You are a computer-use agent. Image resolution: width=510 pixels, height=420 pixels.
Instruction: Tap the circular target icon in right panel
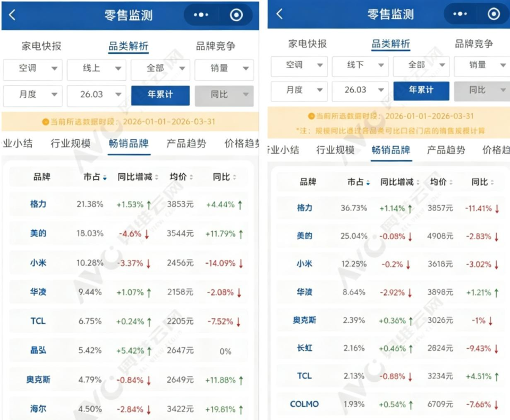coord(494,14)
